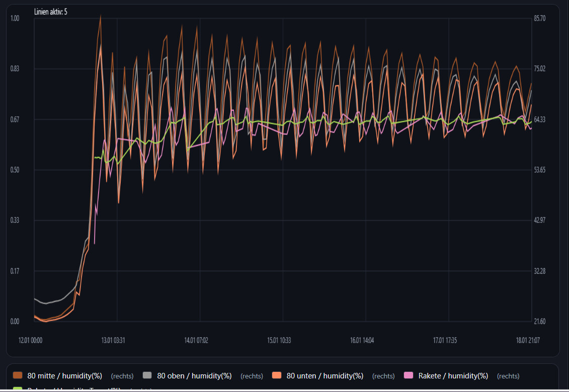Click '(rechts)' next to 80 mitte
This screenshot has width=569, height=392.
(x=122, y=376)
